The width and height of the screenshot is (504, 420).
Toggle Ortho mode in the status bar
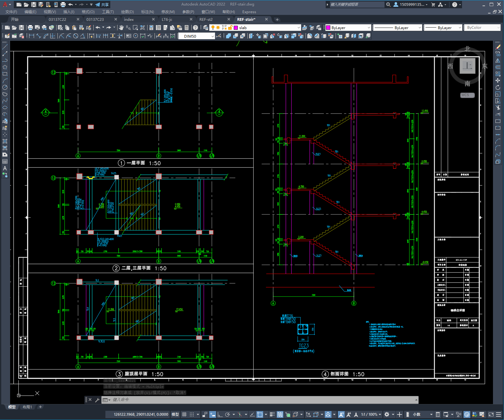pyautogui.click(x=220, y=414)
